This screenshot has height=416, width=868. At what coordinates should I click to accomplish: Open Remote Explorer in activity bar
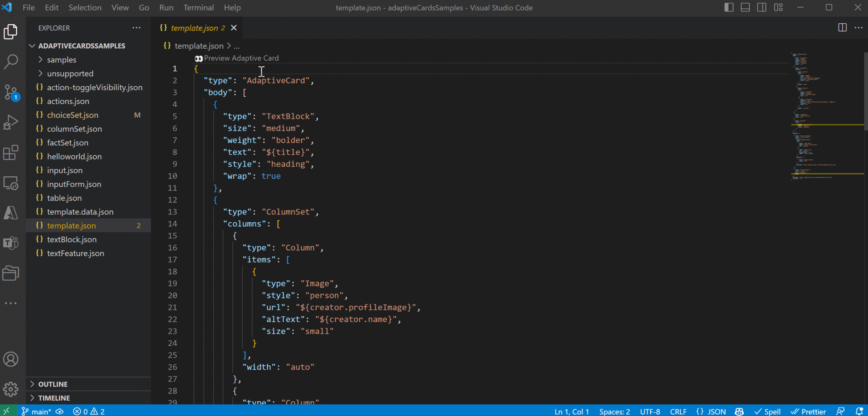(11, 183)
